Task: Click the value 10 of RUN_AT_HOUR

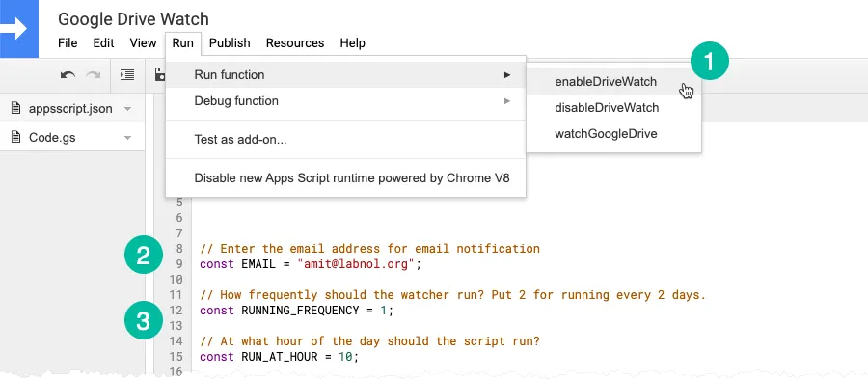Action: tap(345, 357)
